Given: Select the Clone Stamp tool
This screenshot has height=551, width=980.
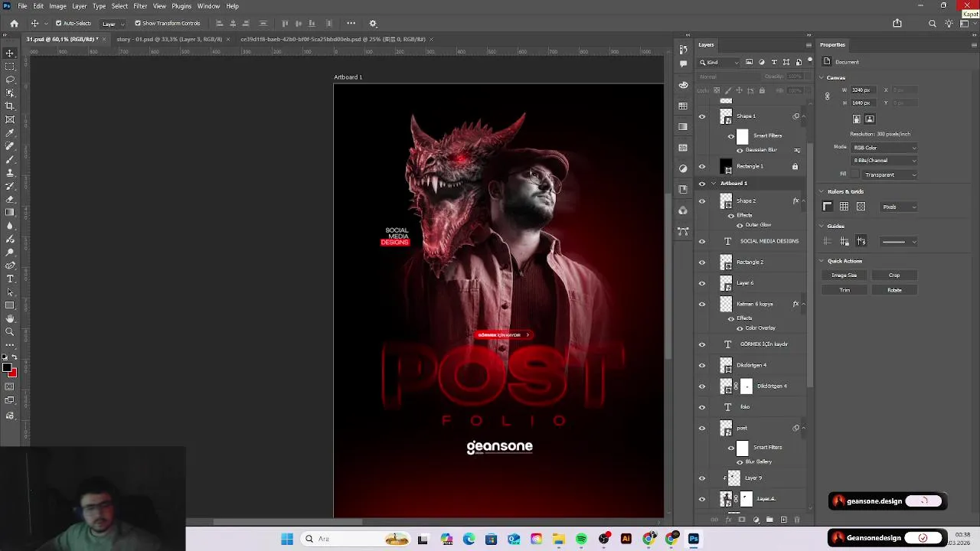Looking at the screenshot, I should (x=10, y=172).
